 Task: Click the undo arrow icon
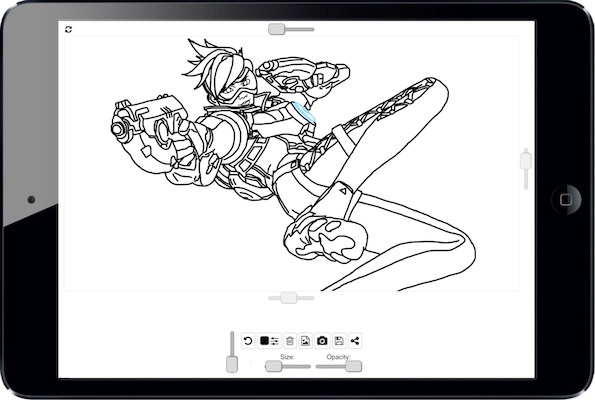coord(248,341)
